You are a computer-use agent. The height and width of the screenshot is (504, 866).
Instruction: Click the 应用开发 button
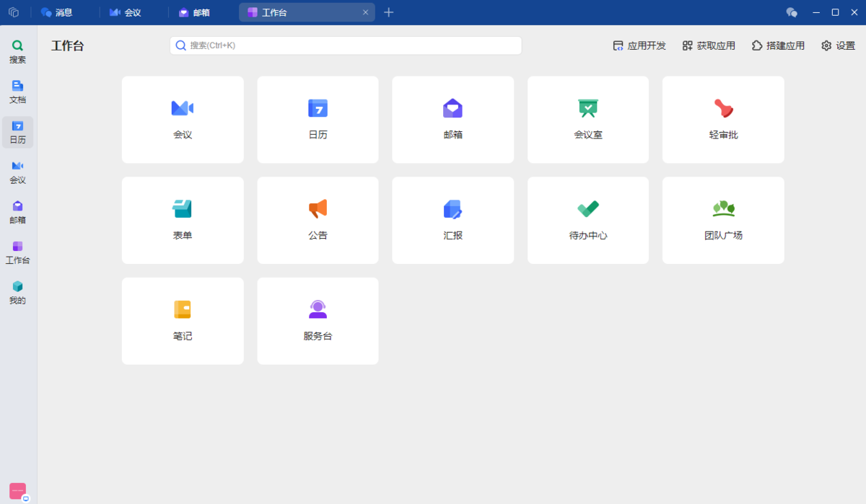click(x=639, y=45)
